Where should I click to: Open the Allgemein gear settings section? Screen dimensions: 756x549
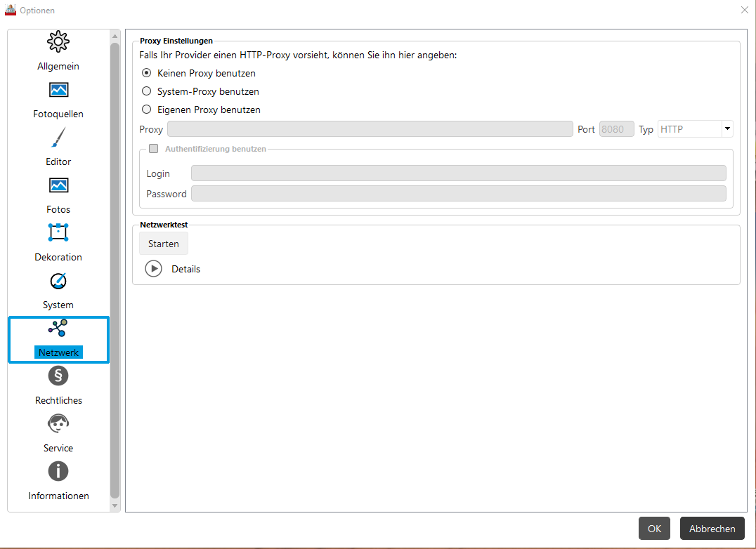pos(58,42)
